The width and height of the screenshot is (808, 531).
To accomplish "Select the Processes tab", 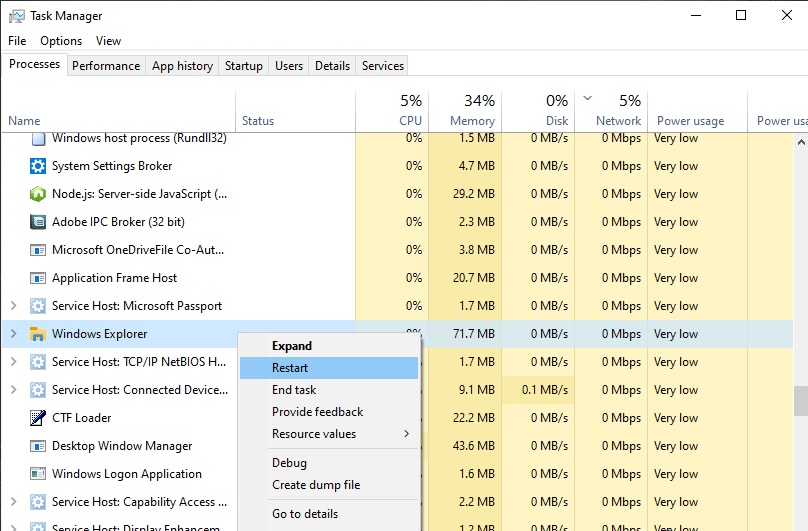I will coord(34,64).
